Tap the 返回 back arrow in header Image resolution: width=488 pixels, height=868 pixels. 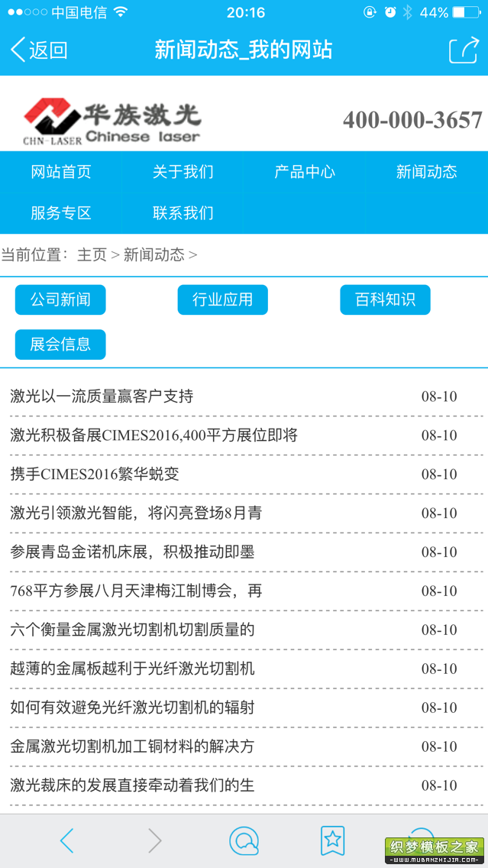pyautogui.click(x=38, y=50)
